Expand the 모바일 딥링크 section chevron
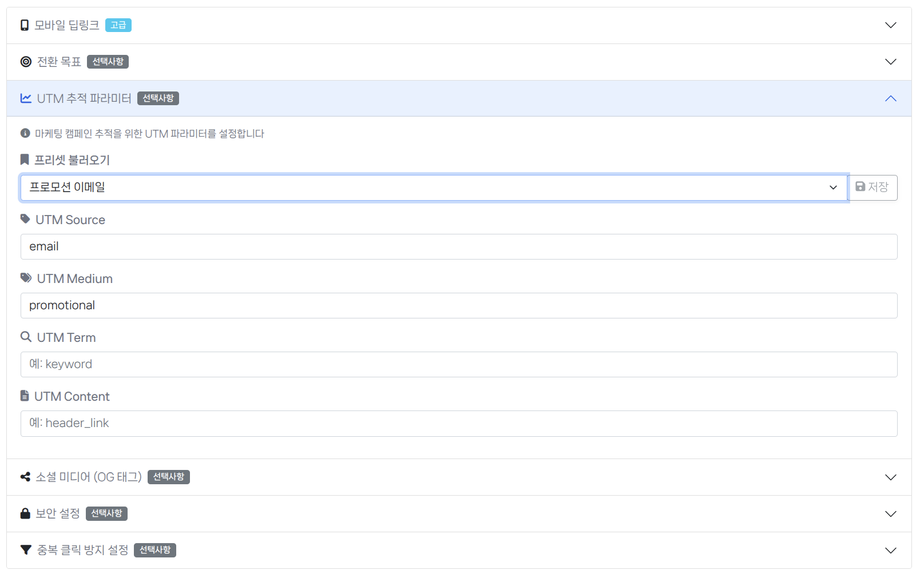This screenshot has width=924, height=578. click(x=890, y=25)
